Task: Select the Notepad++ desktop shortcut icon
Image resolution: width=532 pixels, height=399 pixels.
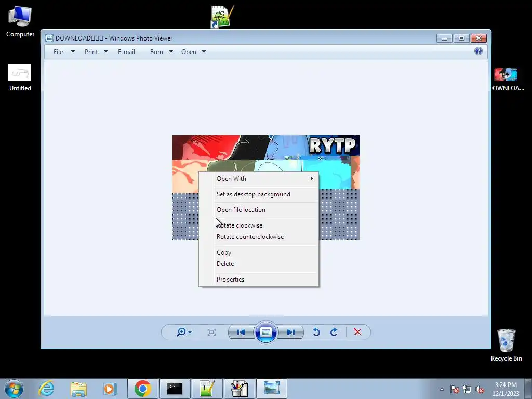Action: click(x=221, y=16)
